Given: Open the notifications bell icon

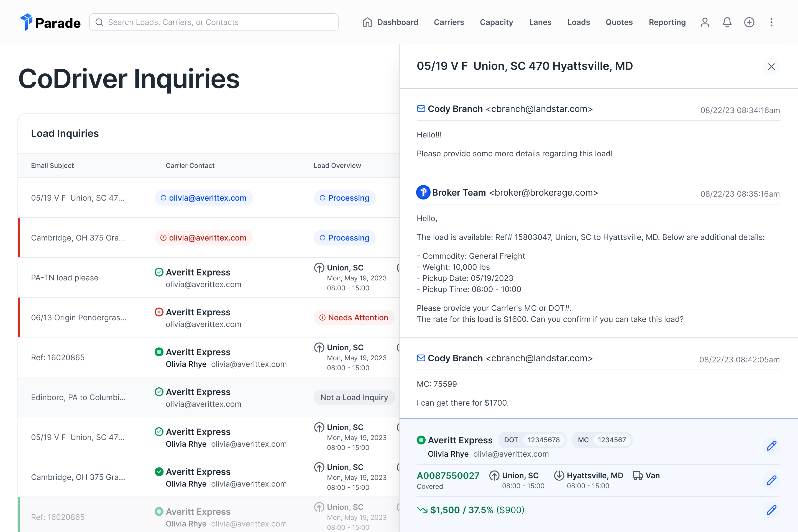Looking at the screenshot, I should point(727,22).
